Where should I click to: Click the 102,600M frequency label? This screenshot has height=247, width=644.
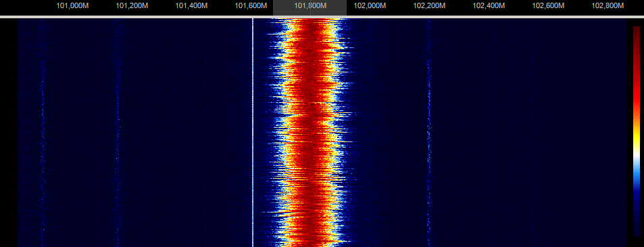pyautogui.click(x=548, y=6)
